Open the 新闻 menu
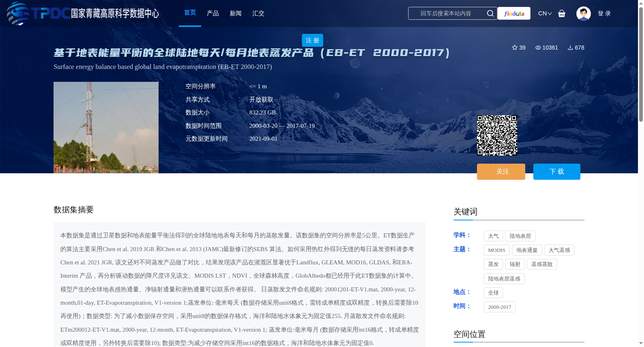This screenshot has width=644, height=347. pos(235,13)
